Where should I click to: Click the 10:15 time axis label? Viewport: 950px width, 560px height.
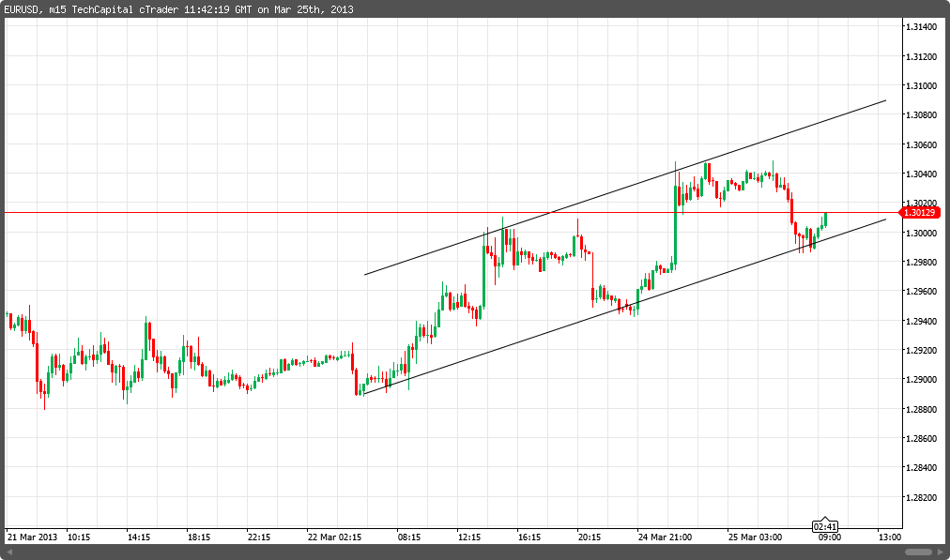(79, 537)
